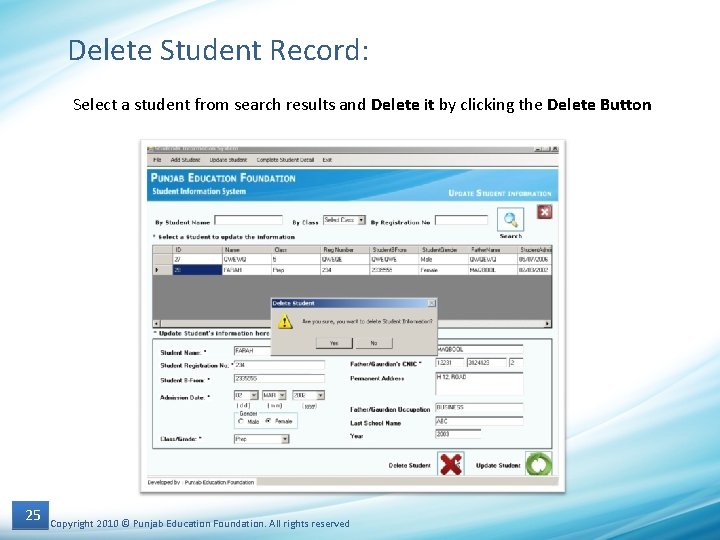Open the Update Student menu

(x=228, y=160)
